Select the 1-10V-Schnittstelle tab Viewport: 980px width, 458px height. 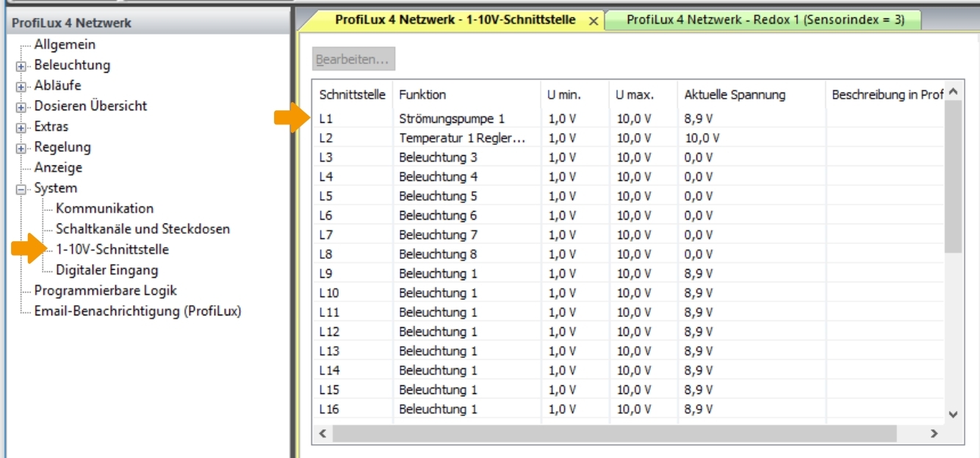455,21
